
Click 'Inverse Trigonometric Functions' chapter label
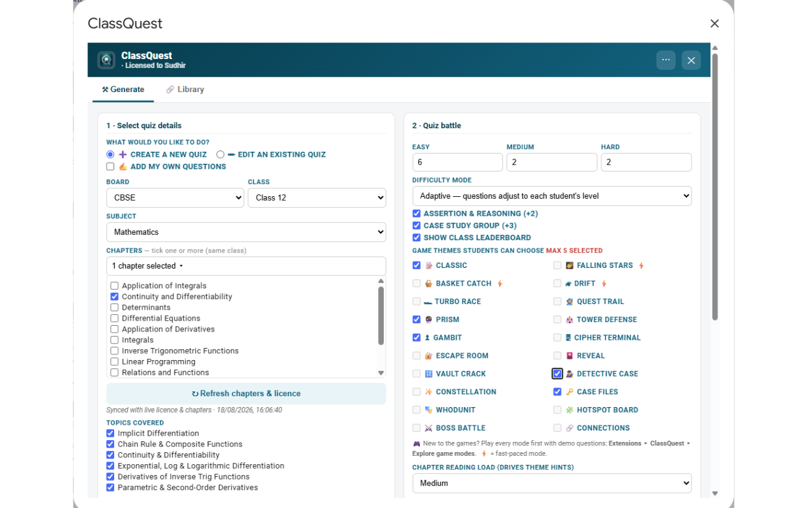[x=180, y=351]
